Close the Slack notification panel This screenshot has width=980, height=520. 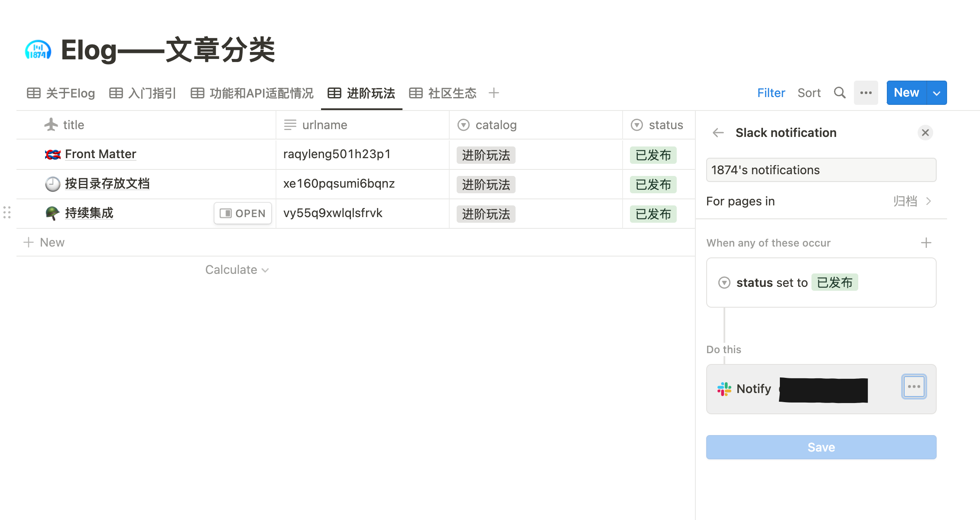[925, 133]
